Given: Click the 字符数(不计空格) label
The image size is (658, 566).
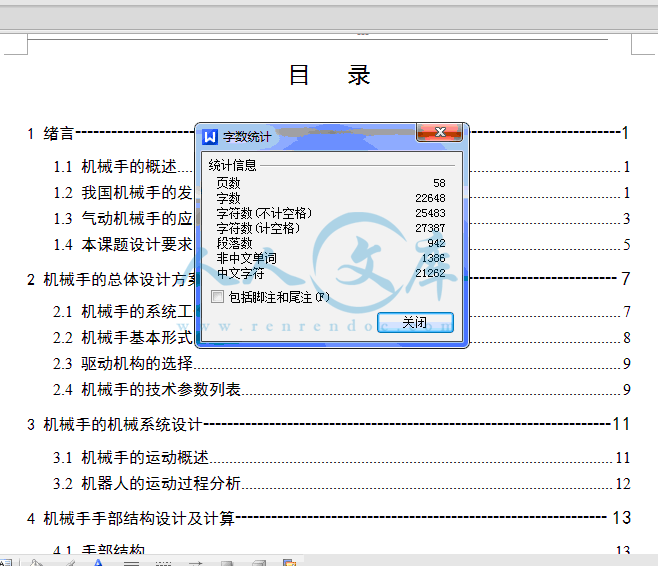Looking at the screenshot, I should tap(264, 213).
